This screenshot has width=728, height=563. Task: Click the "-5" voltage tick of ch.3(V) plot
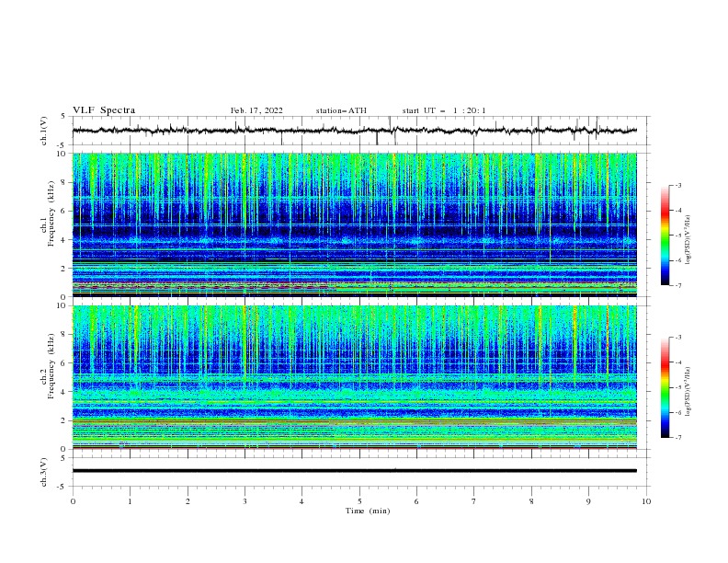(61, 487)
